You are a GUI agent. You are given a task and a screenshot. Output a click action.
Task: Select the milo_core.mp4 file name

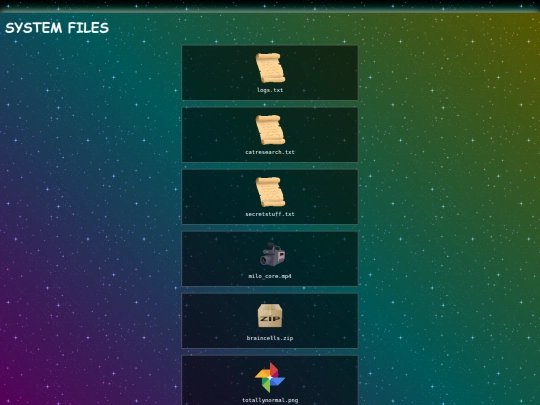click(x=270, y=276)
